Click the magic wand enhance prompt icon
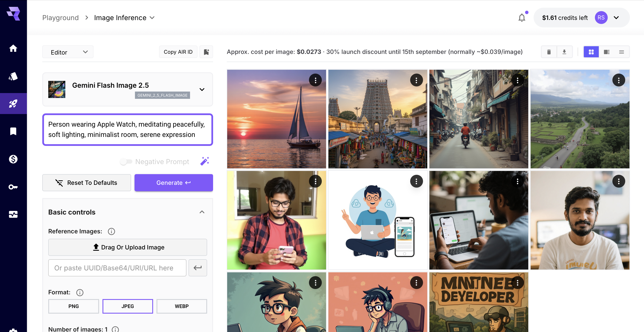 (x=205, y=162)
